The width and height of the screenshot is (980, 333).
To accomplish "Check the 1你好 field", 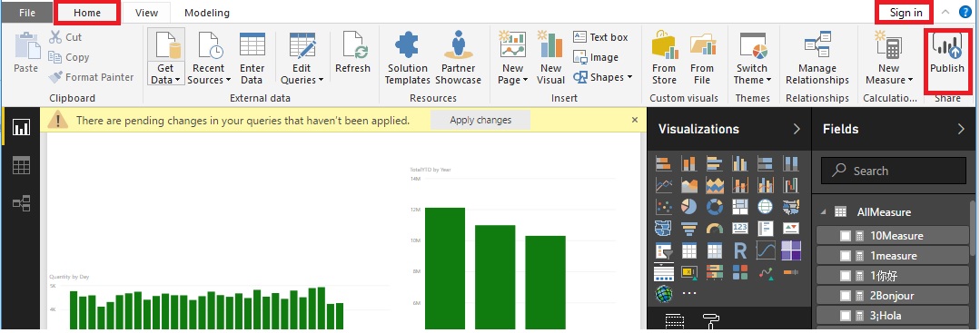I will point(845,276).
